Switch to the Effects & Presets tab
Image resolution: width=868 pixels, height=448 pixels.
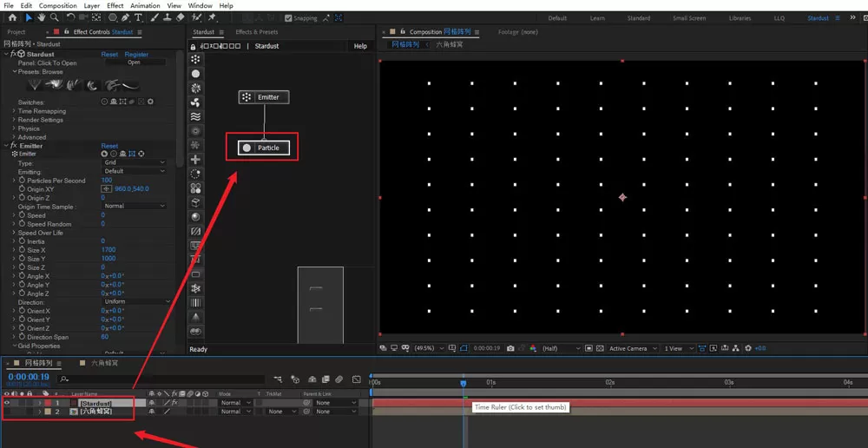pos(257,32)
